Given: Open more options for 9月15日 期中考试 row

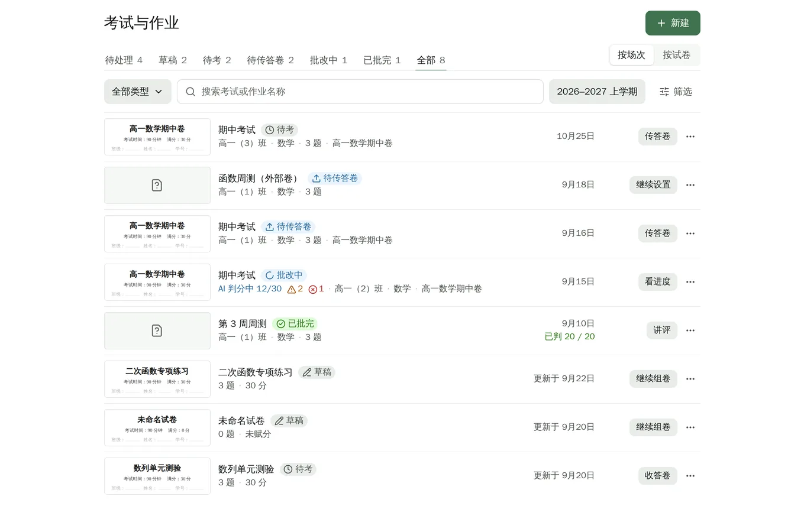Looking at the screenshot, I should click(690, 282).
